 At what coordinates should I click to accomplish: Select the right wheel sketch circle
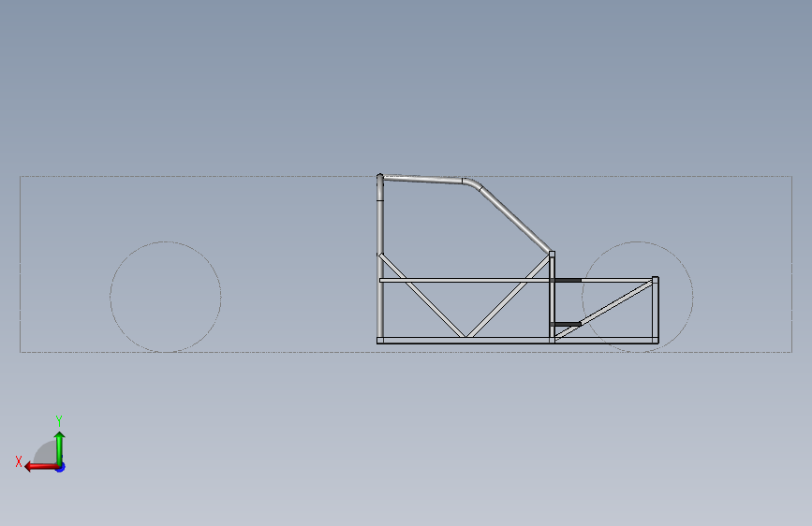pyautogui.click(x=637, y=297)
